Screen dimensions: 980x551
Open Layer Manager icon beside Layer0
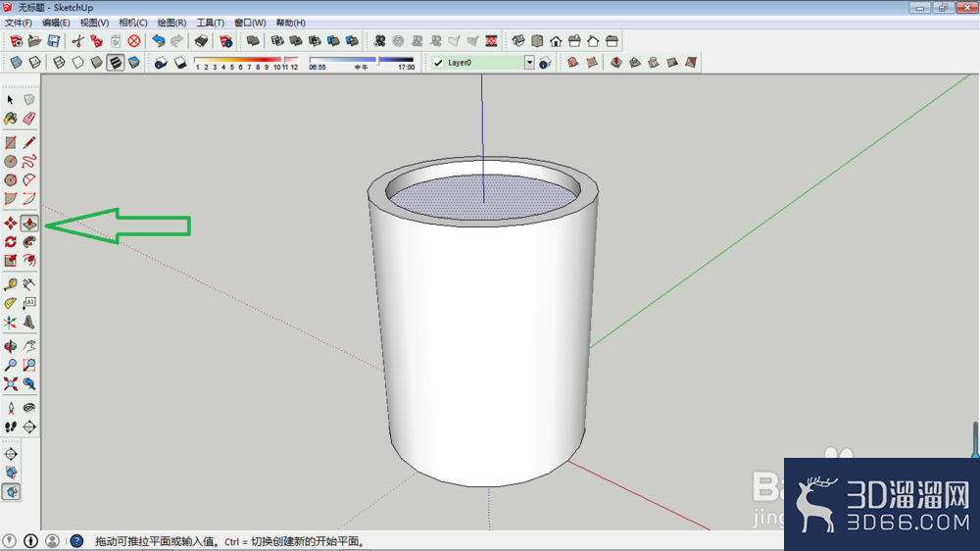click(545, 63)
